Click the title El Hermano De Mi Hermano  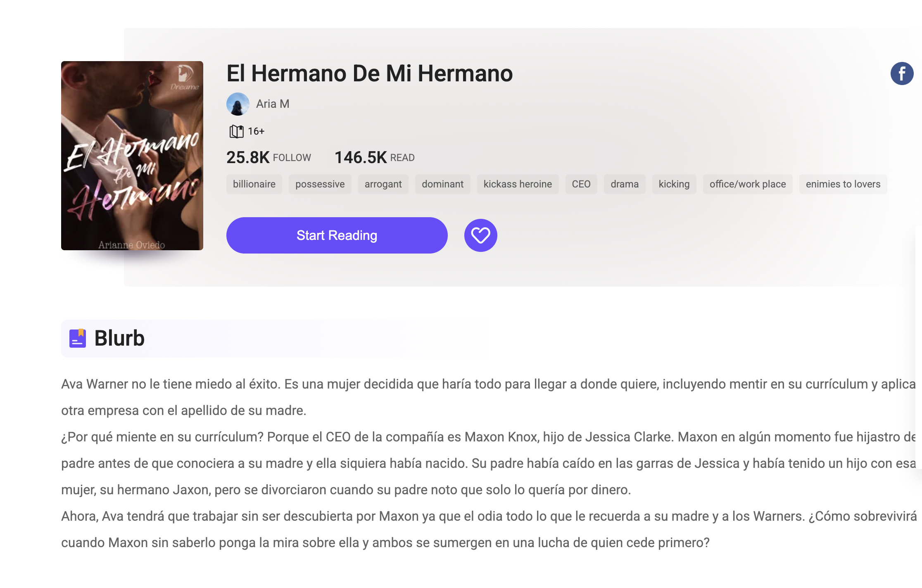pos(369,73)
